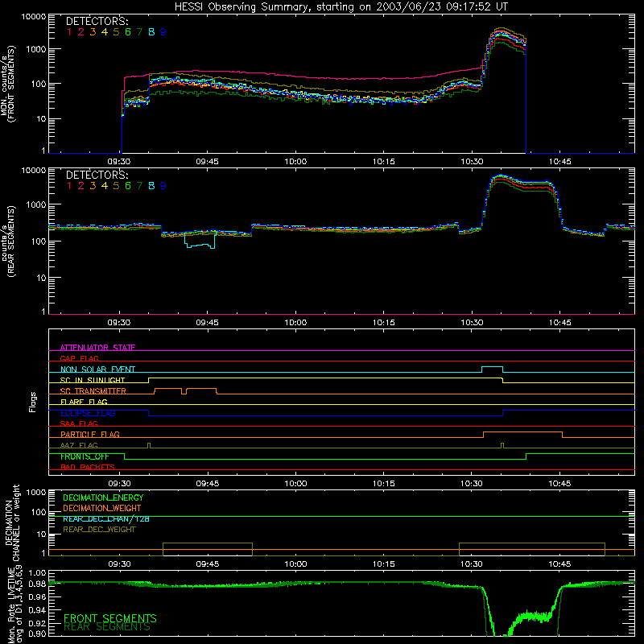
Task: Click detector 3 legend number in rear segments panel
Action: point(93,186)
